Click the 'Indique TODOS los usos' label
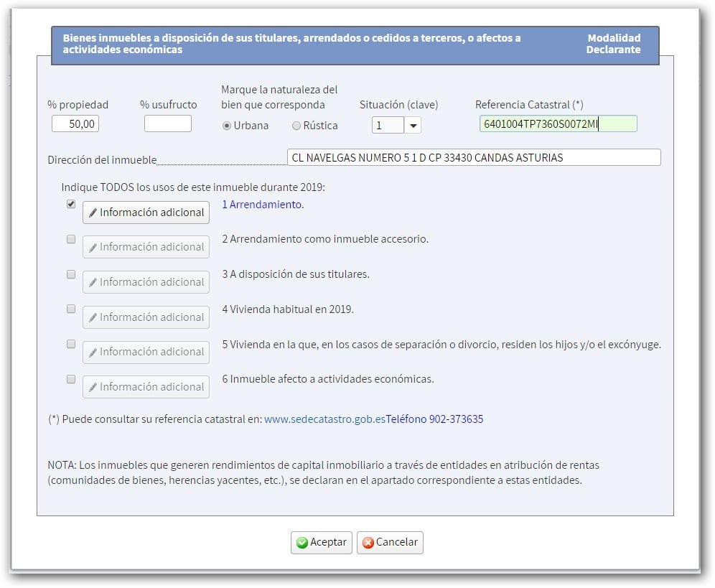Viewport: 715px width, 588px height. pos(193,187)
